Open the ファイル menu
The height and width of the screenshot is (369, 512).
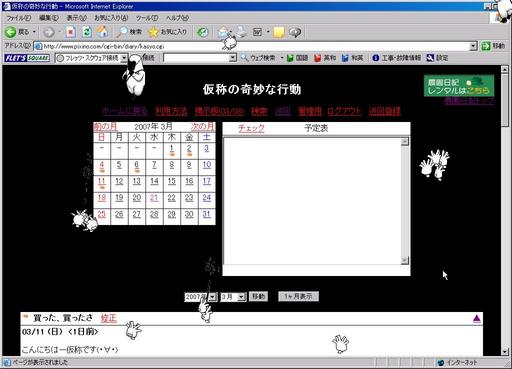pos(19,18)
